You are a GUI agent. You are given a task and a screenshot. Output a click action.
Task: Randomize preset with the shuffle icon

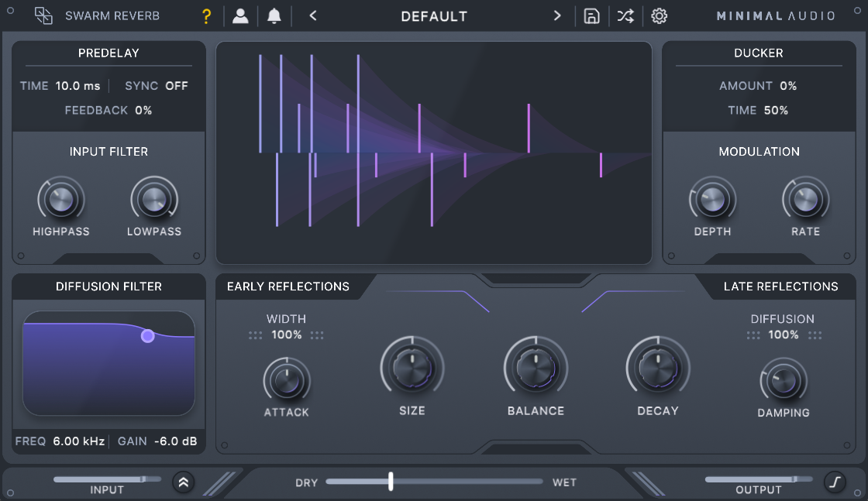click(x=625, y=16)
